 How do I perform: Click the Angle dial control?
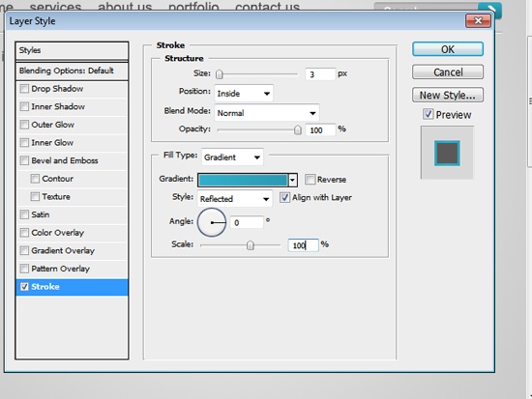tap(212, 222)
